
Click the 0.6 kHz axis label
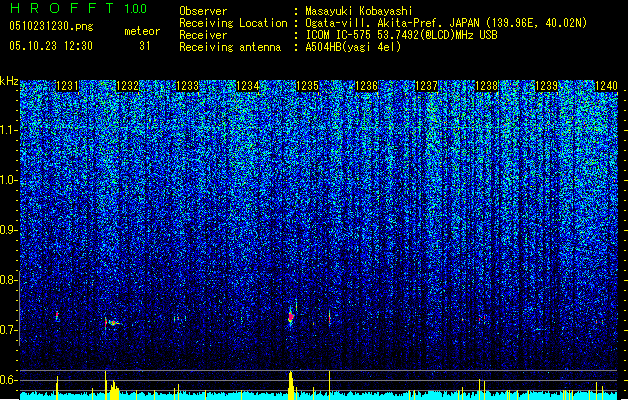[8, 380]
